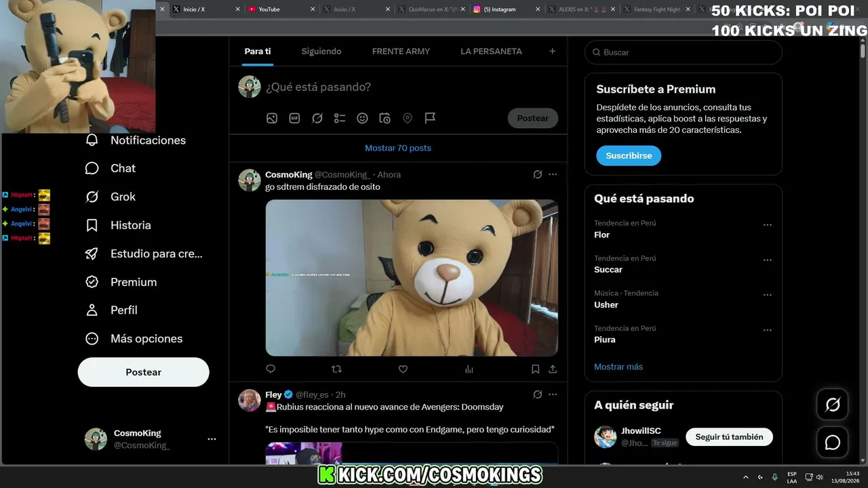This screenshot has width=868, height=488.
Task: Repost CosmoKing's bear costume post
Action: coord(336,369)
